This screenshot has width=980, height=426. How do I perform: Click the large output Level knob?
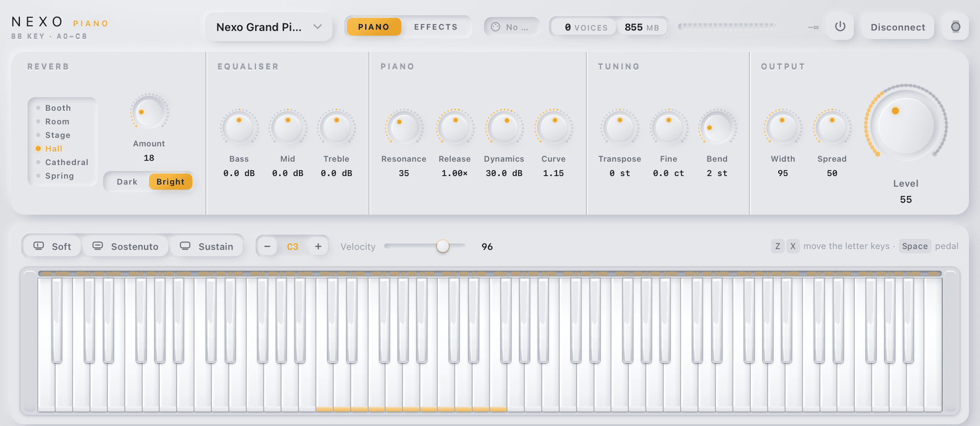coord(906,125)
